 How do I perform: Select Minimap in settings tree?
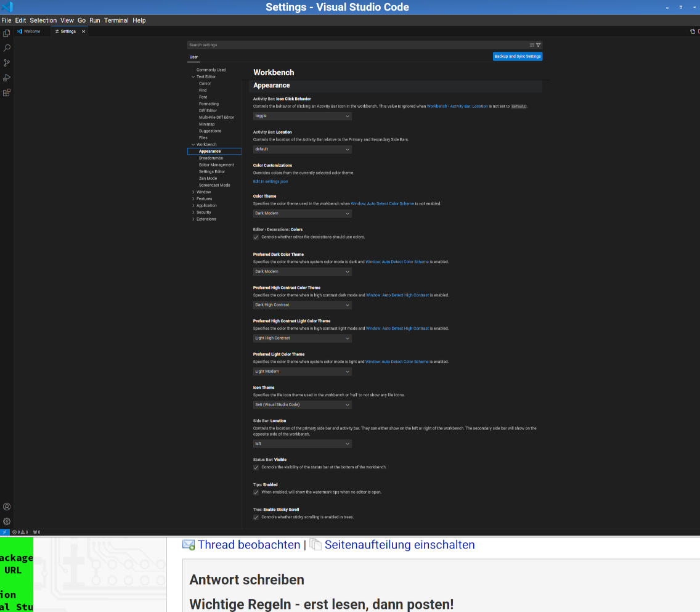(x=206, y=124)
